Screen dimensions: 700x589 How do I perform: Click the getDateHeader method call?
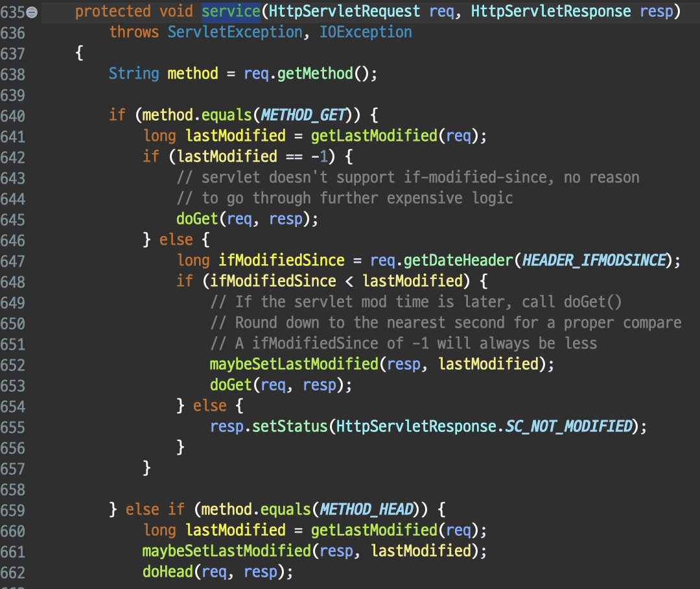[x=458, y=261]
